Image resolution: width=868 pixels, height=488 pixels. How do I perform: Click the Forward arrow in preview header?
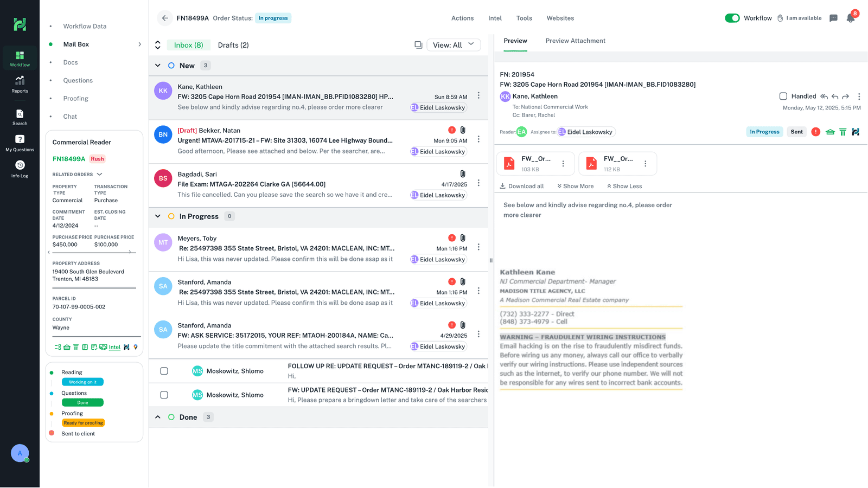click(845, 97)
